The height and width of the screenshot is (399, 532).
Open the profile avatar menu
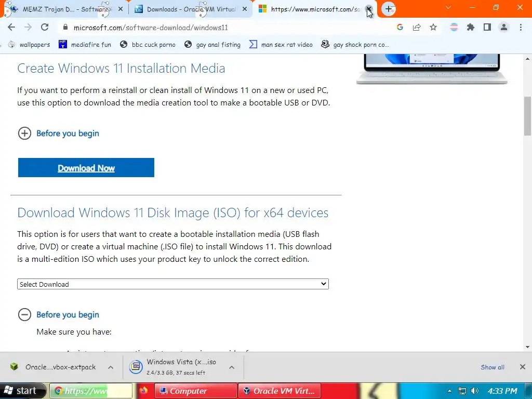504,28
